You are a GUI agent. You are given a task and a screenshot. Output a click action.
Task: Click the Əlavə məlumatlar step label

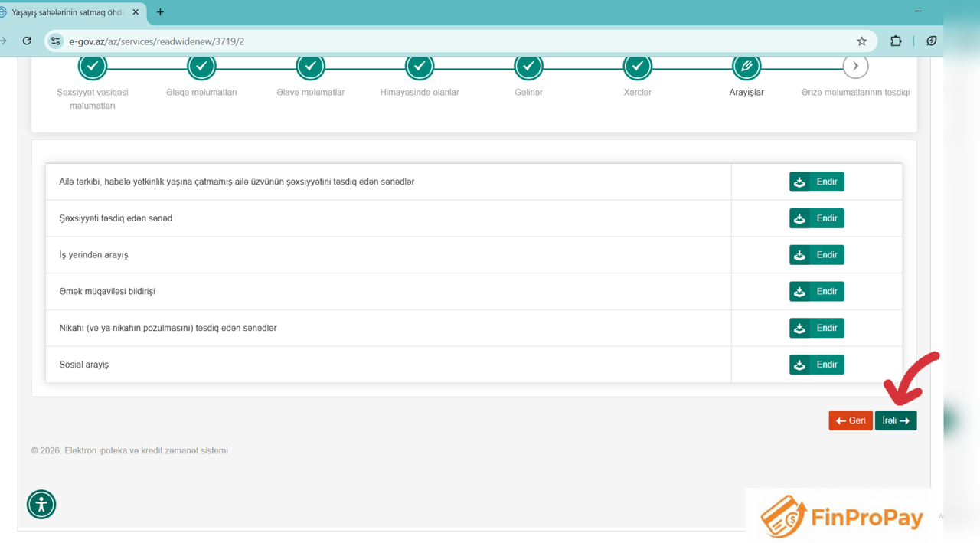pyautogui.click(x=311, y=93)
